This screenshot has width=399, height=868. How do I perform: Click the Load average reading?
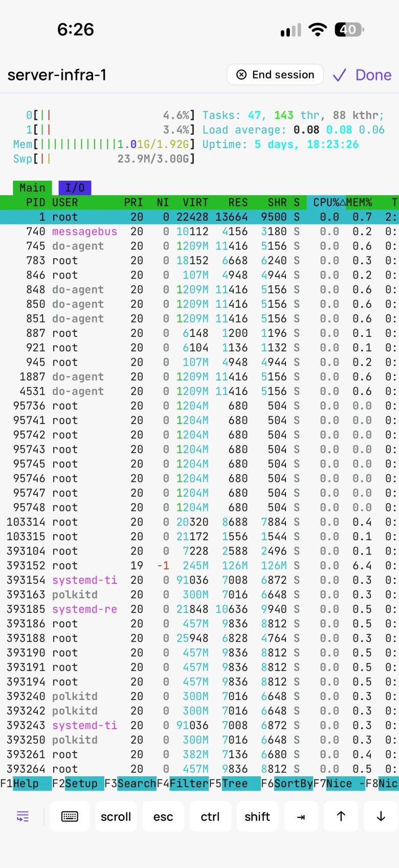click(x=294, y=130)
